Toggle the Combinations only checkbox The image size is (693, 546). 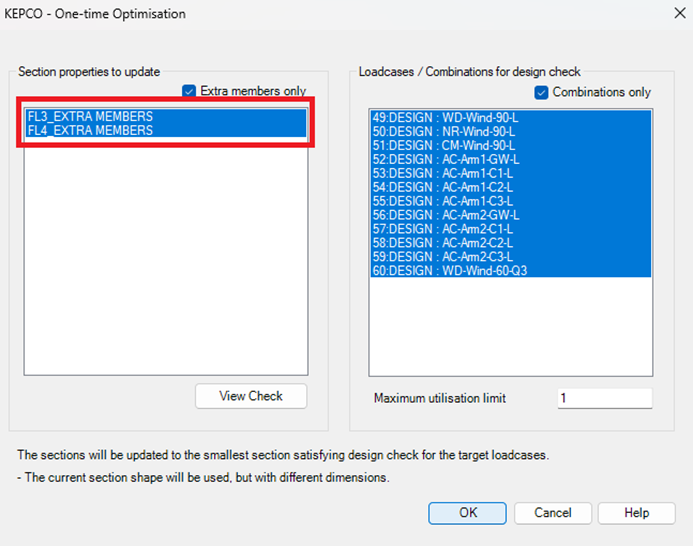[541, 92]
